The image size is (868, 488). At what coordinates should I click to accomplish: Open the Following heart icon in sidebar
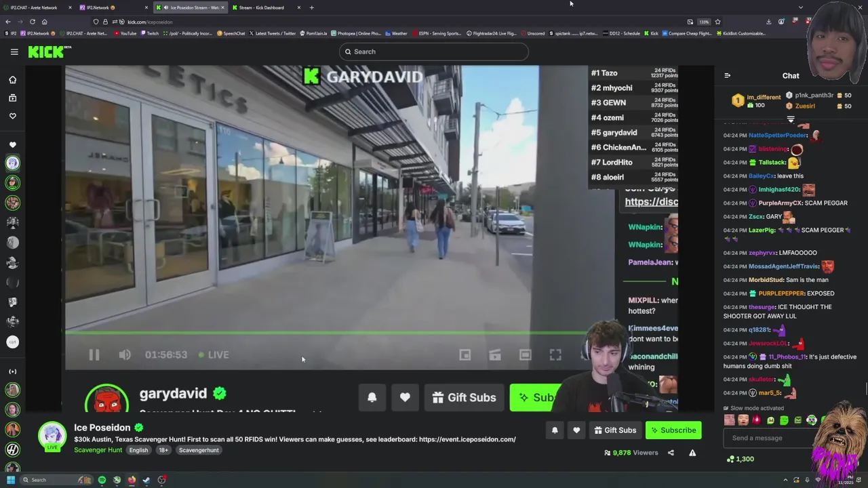[12, 117]
